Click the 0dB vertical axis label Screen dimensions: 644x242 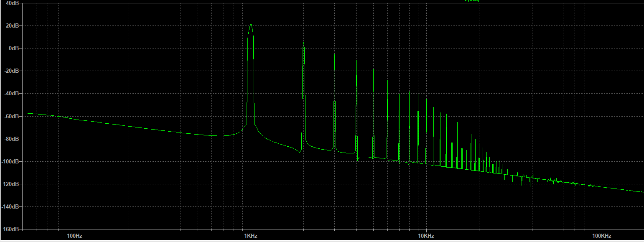13,48
